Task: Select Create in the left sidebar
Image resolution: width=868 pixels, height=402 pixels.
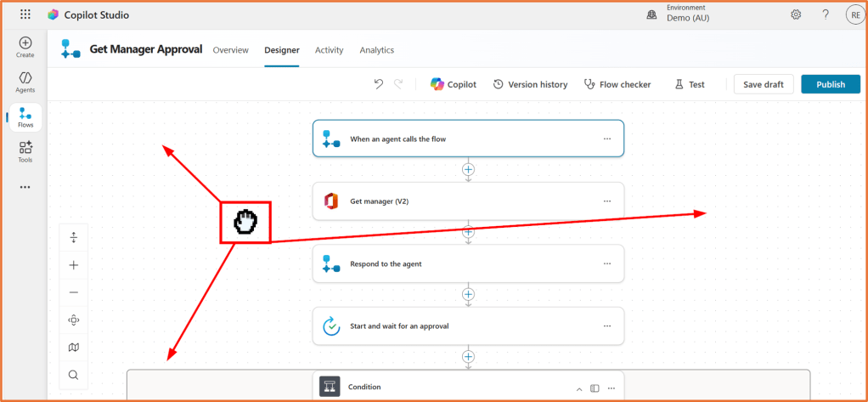Action: [25, 47]
